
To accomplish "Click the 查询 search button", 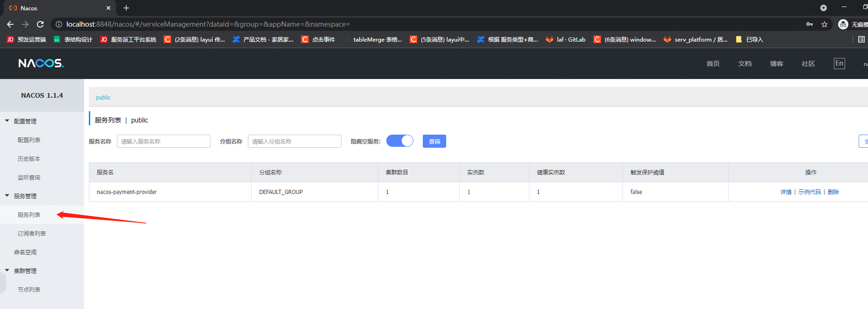I will tap(434, 141).
